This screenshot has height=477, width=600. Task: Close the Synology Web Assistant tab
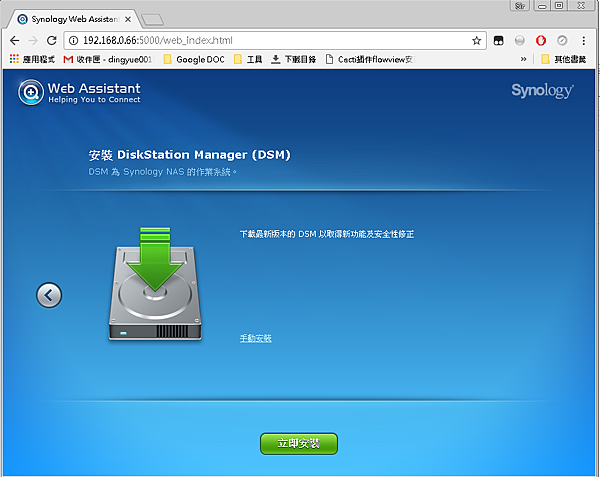point(128,19)
